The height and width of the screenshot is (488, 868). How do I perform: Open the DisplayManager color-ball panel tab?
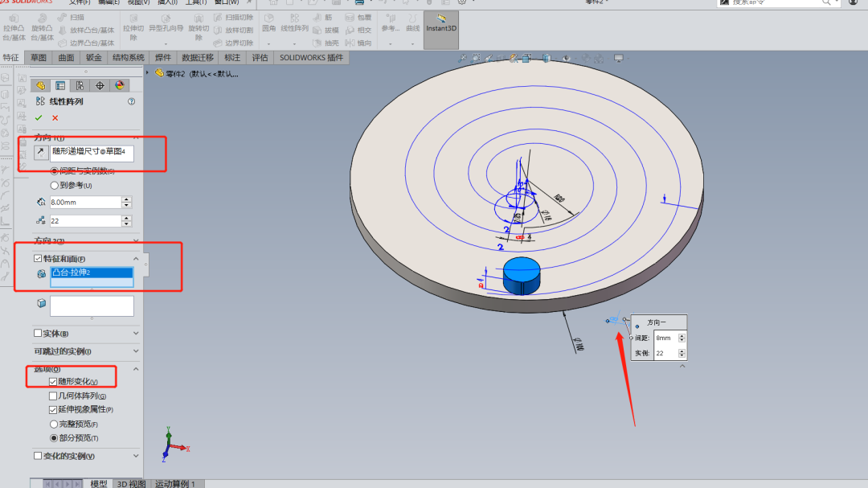tap(120, 85)
